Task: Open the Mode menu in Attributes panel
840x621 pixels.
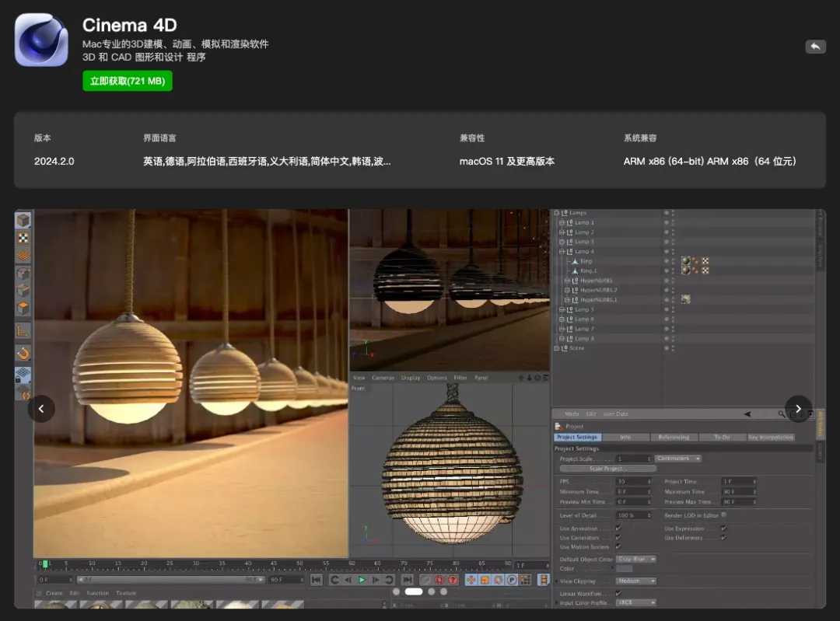Action: 572,413
